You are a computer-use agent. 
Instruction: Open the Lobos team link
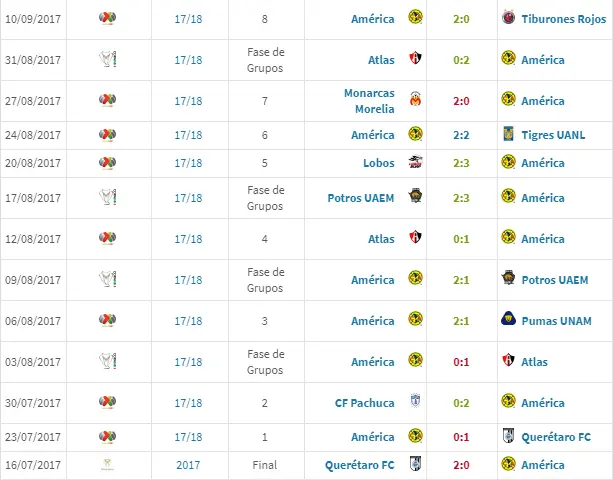(378, 163)
